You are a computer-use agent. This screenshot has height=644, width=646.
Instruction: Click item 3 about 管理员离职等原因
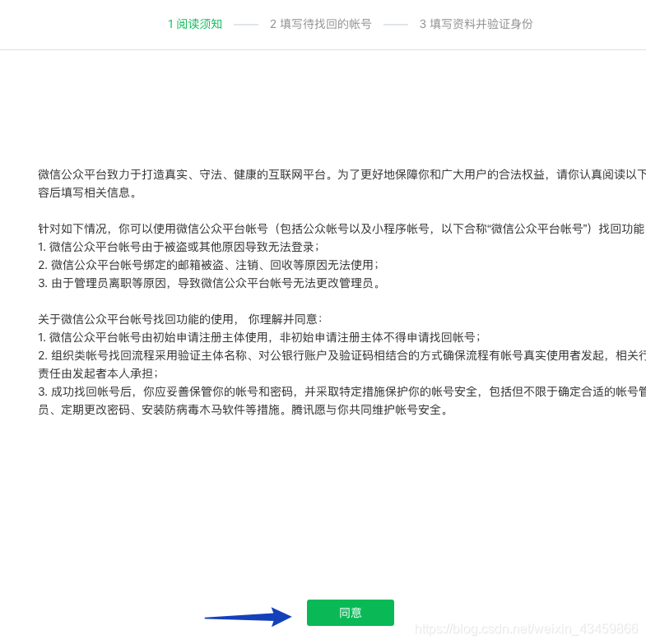pyautogui.click(x=209, y=283)
